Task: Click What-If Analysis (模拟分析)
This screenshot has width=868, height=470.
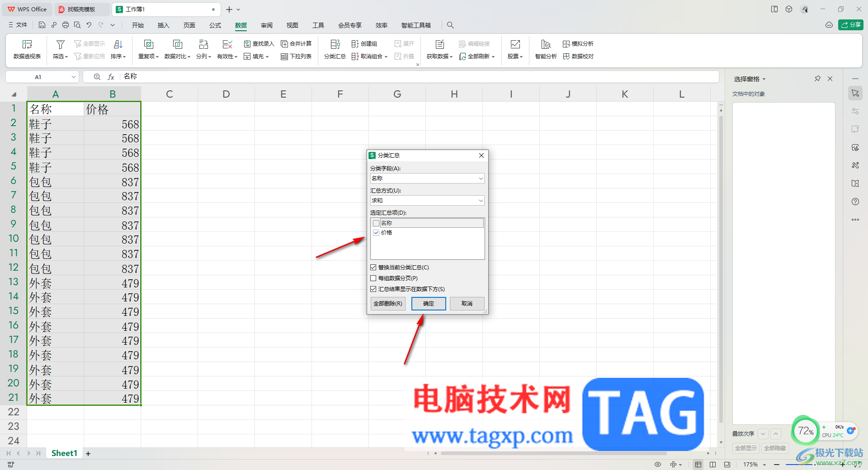Action: coord(578,44)
